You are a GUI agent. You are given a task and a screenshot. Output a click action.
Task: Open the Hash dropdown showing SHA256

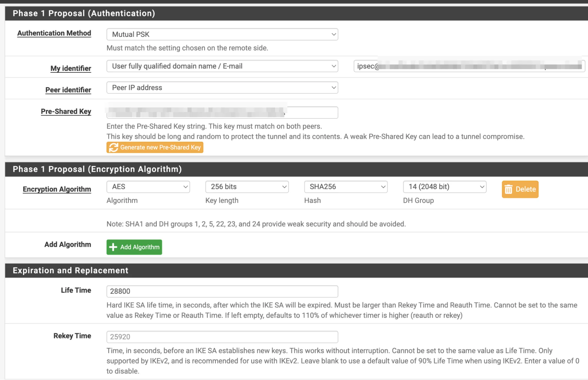pos(346,186)
